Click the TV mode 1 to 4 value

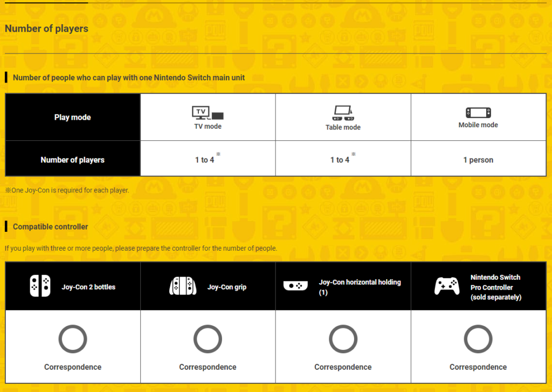(x=205, y=160)
